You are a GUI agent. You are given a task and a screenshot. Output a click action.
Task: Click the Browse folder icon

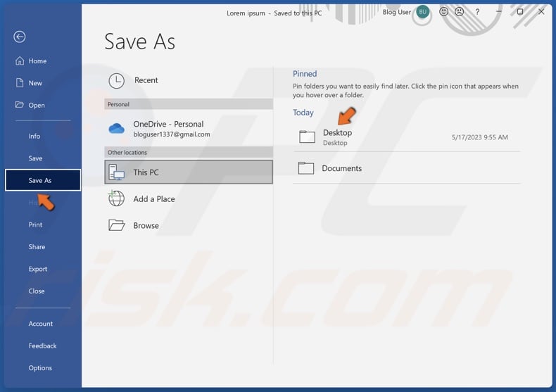tap(116, 225)
